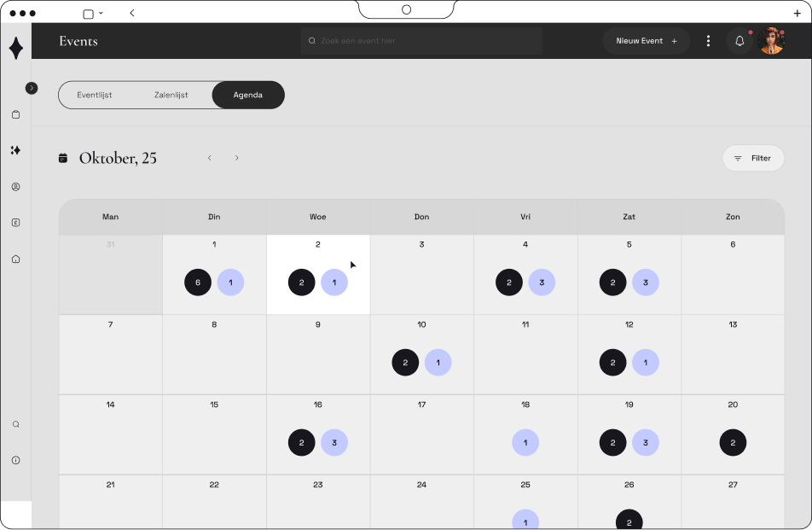Switch to the Eventlijst tab
Viewport: 812px width, 530px height.
coord(94,95)
